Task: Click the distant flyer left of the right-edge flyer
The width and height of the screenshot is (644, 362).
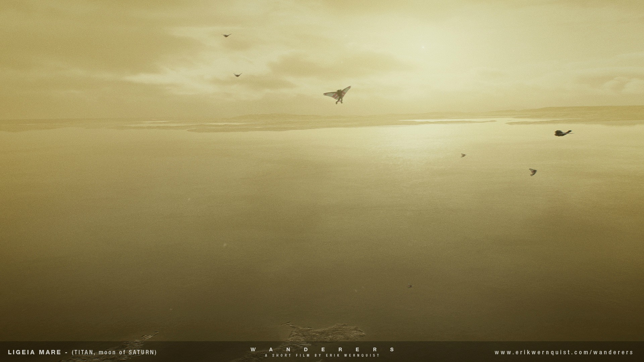Action: (463, 155)
